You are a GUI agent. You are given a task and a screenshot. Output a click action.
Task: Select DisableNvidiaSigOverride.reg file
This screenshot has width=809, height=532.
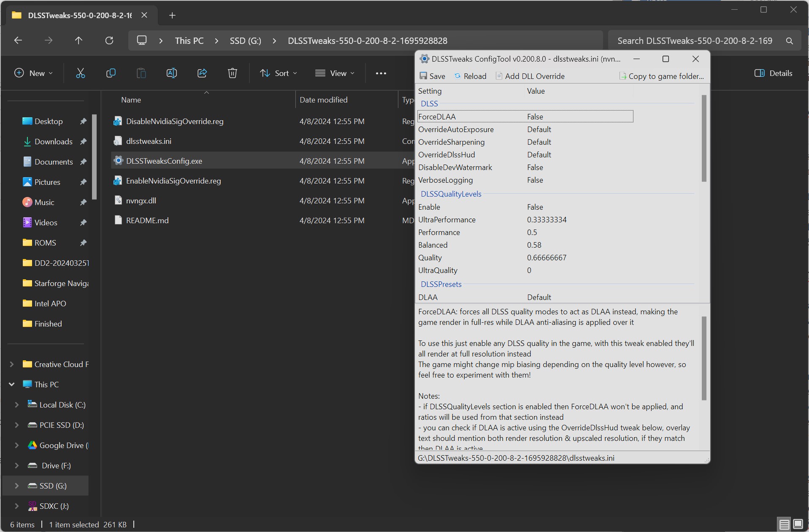click(175, 121)
